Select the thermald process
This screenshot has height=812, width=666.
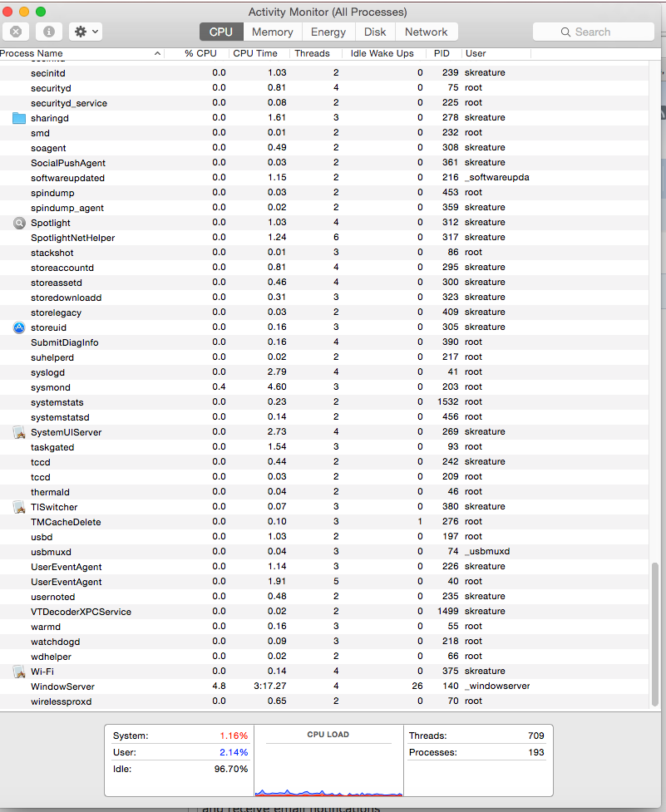pos(324,492)
